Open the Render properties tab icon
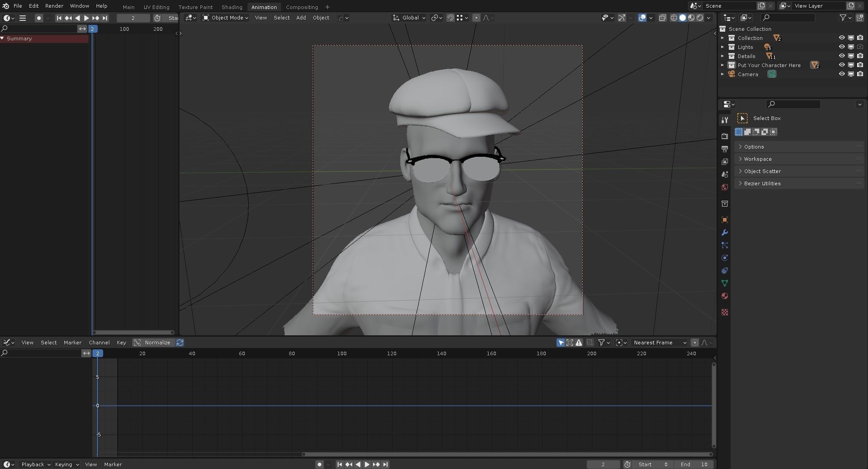 click(724, 136)
